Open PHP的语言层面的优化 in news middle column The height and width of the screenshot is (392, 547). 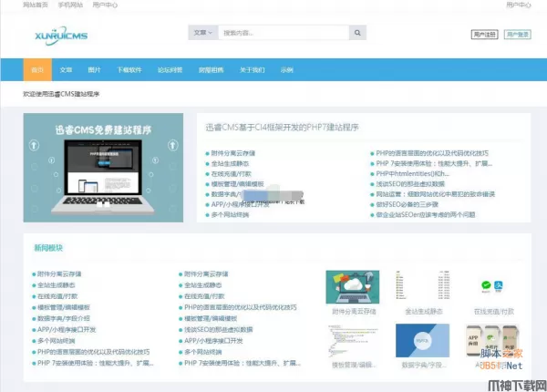241,307
